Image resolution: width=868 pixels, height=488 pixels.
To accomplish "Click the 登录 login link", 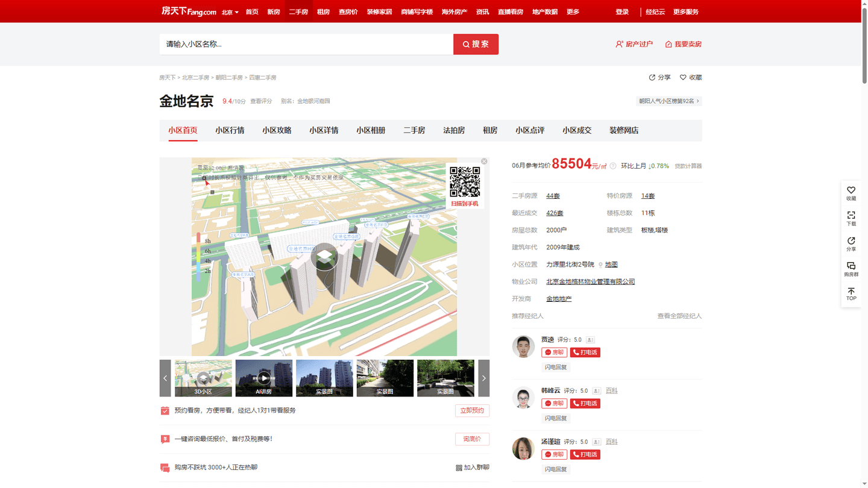I will pos(622,12).
